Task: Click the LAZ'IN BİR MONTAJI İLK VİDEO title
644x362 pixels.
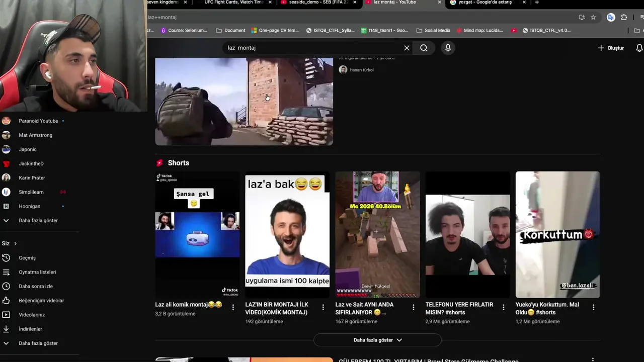Action: pyautogui.click(x=277, y=308)
